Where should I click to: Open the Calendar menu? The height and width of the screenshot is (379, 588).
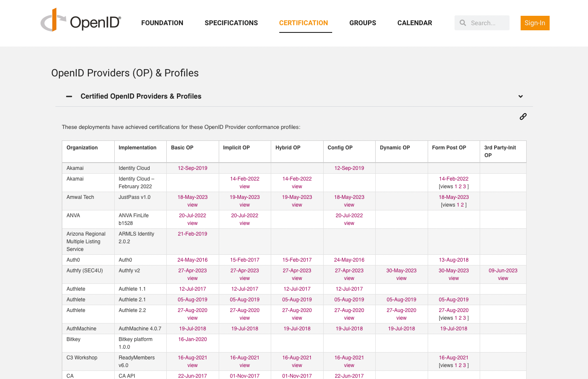414,23
